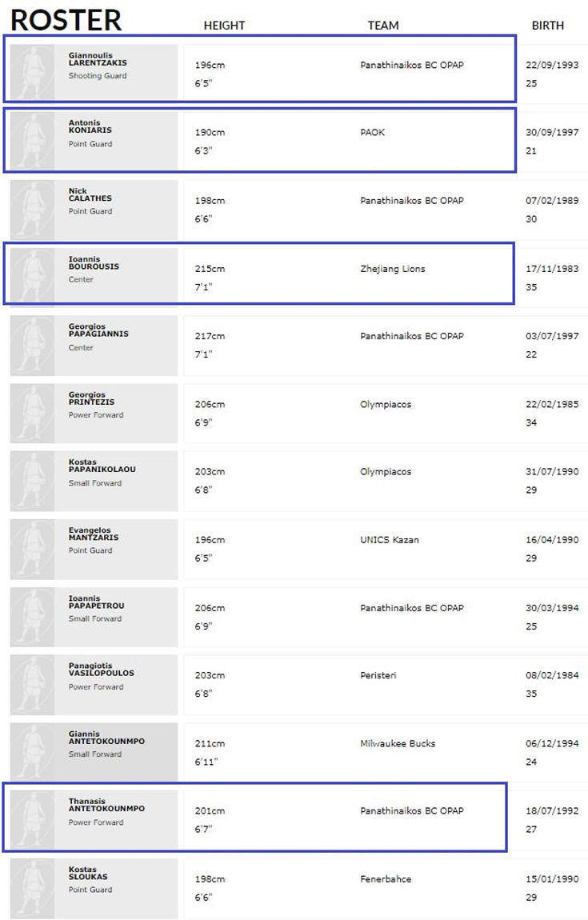Click the Milwaukee Bucks team name
This screenshot has height=920, width=588.
(x=398, y=744)
